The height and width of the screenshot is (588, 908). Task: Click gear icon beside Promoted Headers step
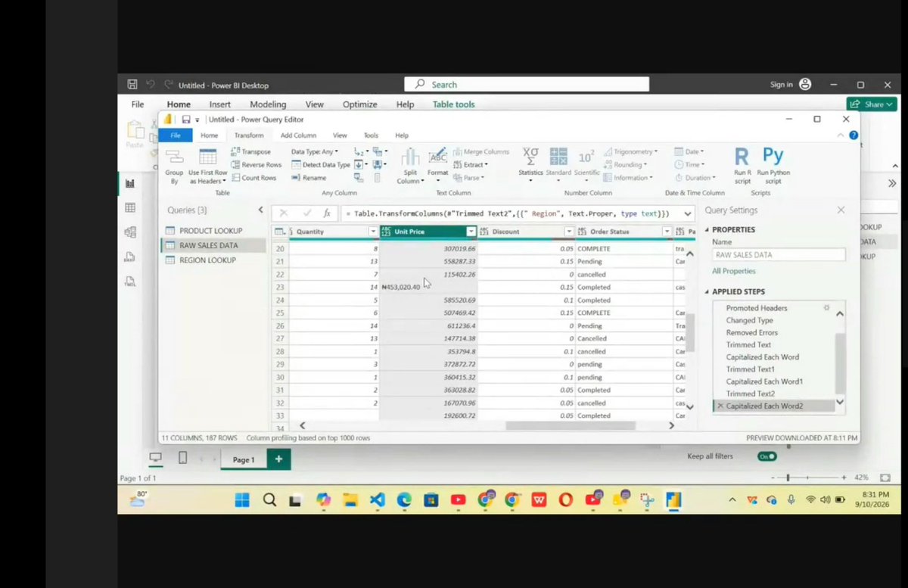tap(826, 308)
